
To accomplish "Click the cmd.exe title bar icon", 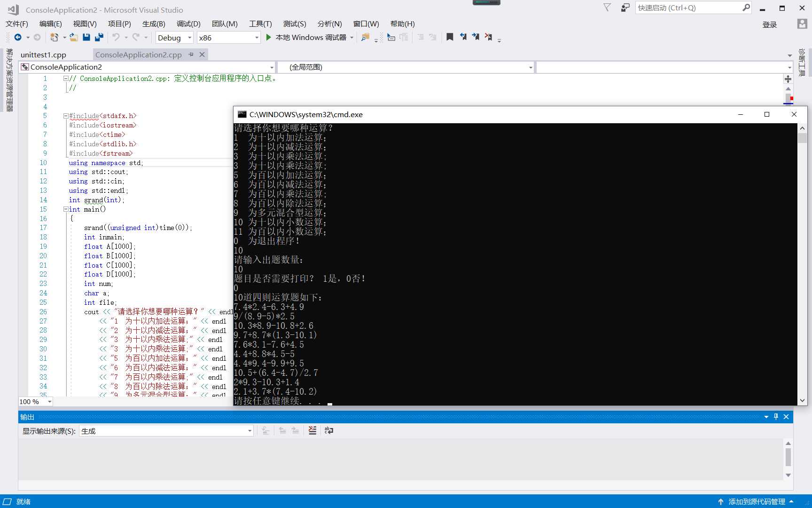I will pyautogui.click(x=242, y=114).
